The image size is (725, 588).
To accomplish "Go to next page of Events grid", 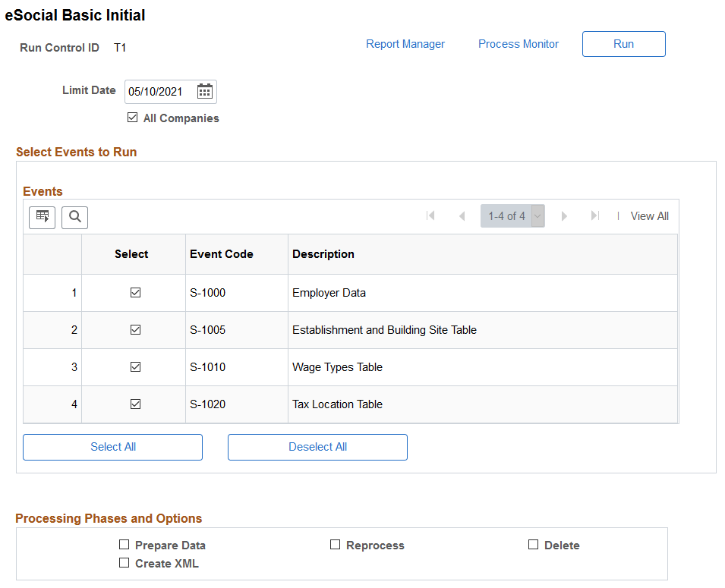I will [563, 216].
